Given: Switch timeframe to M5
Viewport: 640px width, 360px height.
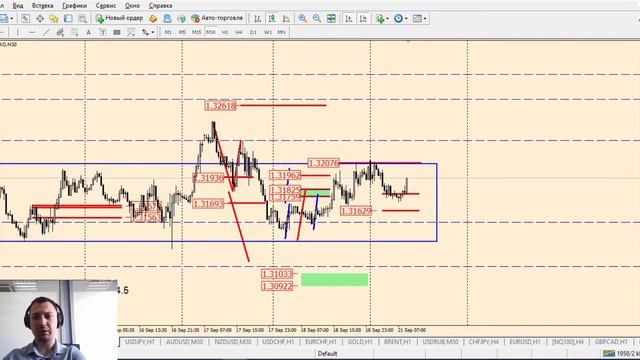Looking at the screenshot, I should 182,32.
